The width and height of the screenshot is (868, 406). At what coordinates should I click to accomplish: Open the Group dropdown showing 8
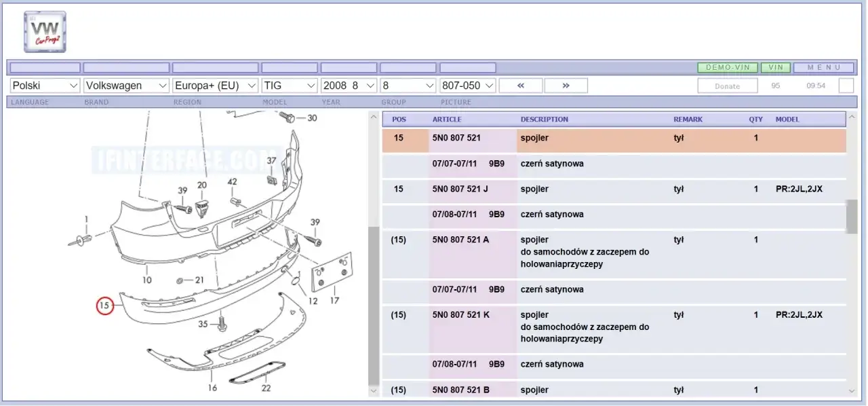click(x=408, y=86)
